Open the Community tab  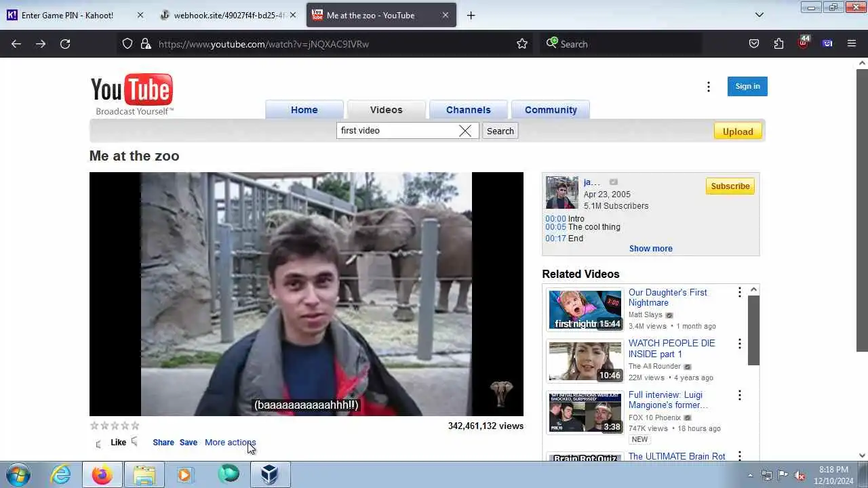click(x=551, y=110)
